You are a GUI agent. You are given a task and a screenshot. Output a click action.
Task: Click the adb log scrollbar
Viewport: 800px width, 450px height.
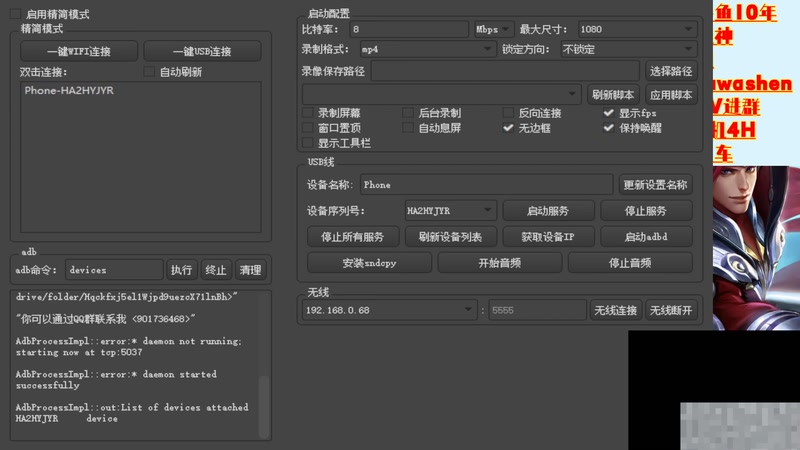coord(264,407)
